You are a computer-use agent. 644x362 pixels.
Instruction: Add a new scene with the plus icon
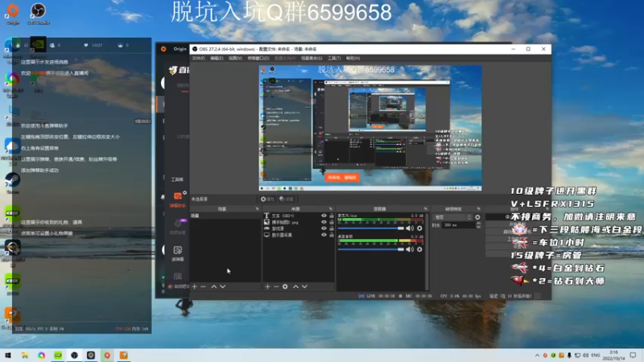(x=195, y=286)
